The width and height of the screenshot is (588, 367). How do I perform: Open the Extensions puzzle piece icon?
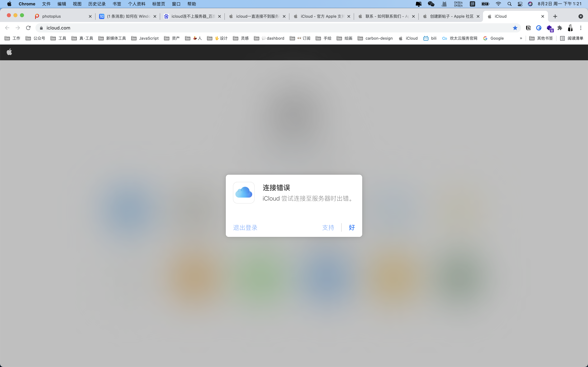(x=560, y=28)
